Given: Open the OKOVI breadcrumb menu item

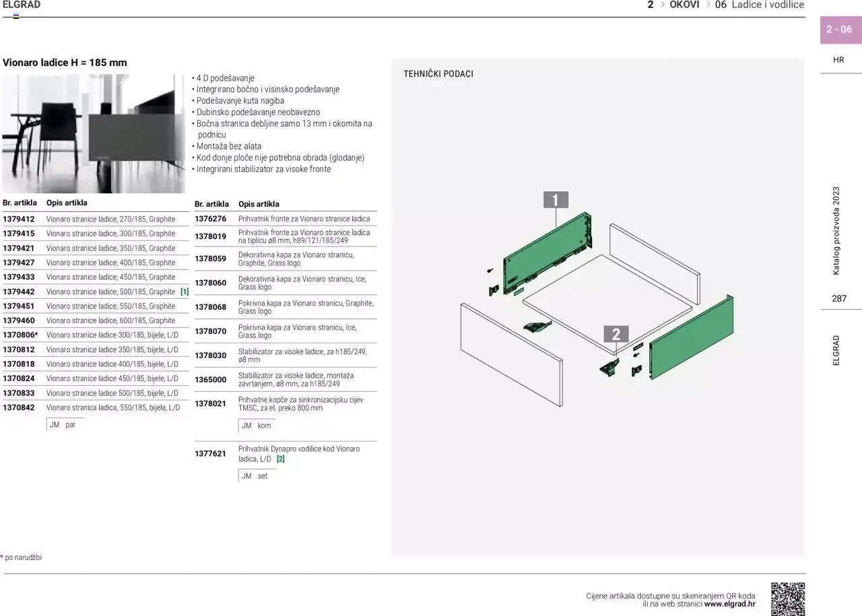Looking at the screenshot, I should point(685,4).
